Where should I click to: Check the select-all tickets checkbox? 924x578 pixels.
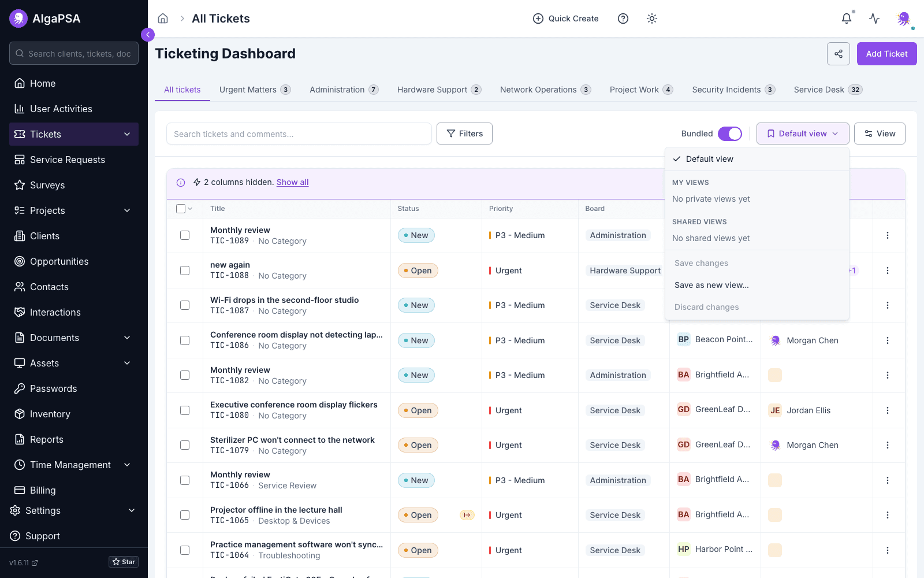point(181,209)
